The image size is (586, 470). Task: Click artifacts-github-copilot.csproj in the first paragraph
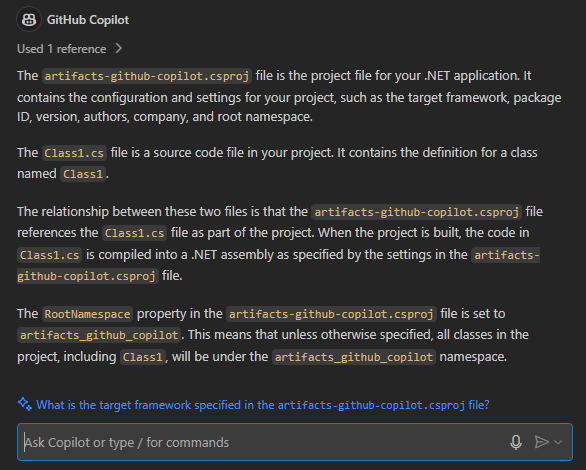pos(146,76)
